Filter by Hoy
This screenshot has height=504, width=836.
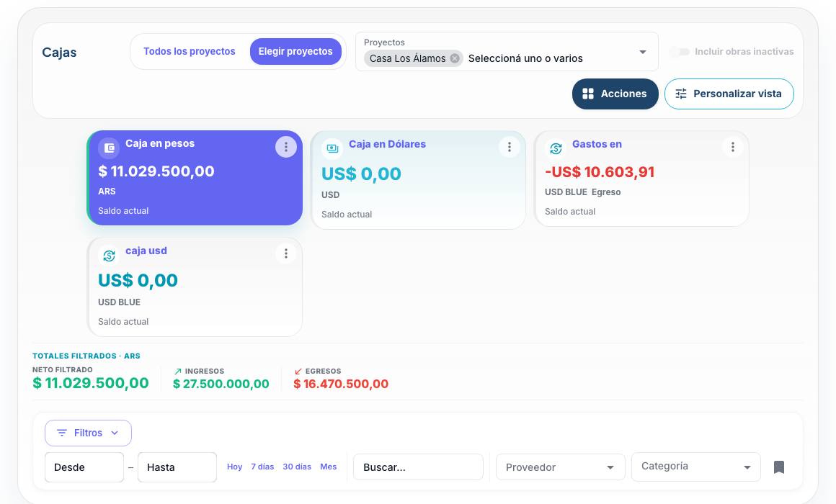point(235,467)
